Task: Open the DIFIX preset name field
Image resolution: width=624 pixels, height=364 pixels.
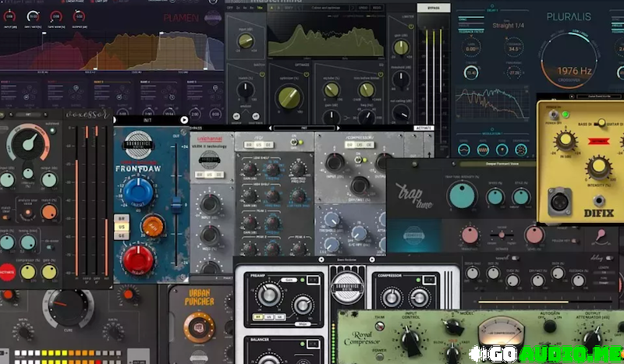Action: coord(599,97)
